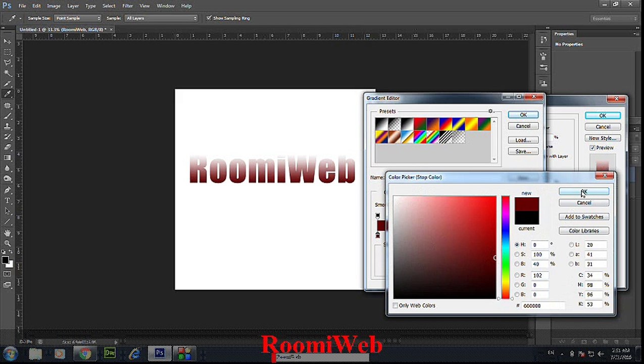Open the Windows Start menu
Image resolution: width=644 pixels, height=364 pixels.
point(11,354)
